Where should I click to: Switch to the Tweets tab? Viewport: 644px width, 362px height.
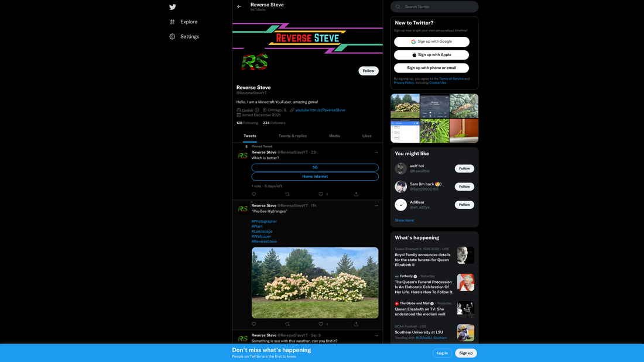click(x=250, y=136)
